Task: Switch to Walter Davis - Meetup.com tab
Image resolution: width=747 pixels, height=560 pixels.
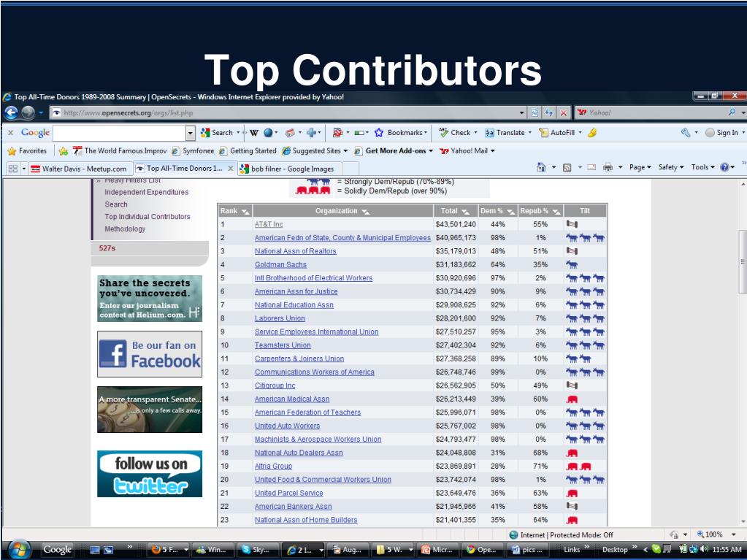Action: coord(79,169)
